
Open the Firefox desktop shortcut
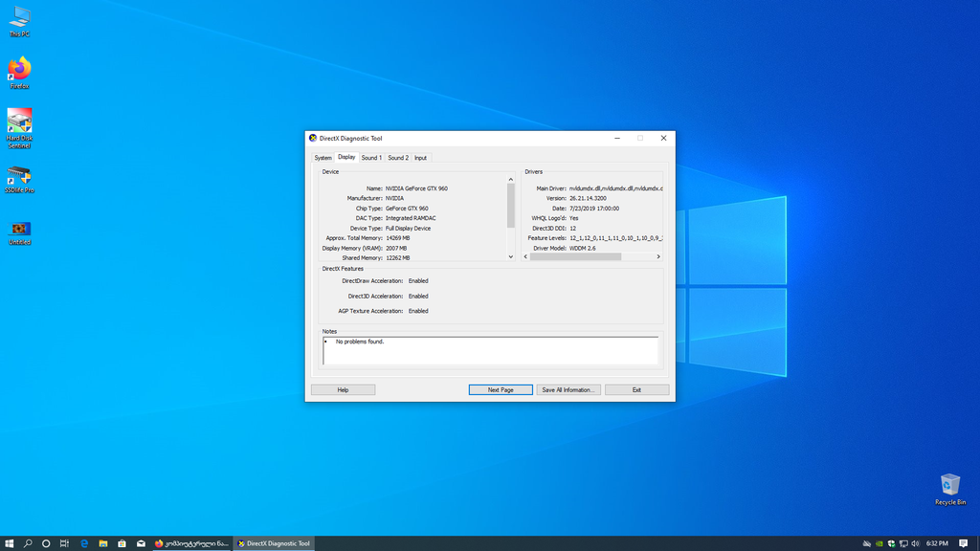(x=19, y=69)
